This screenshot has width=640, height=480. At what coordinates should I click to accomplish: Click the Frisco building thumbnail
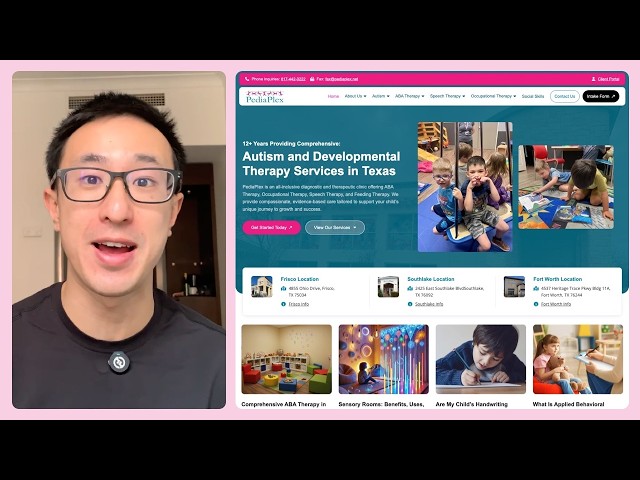coord(262,287)
